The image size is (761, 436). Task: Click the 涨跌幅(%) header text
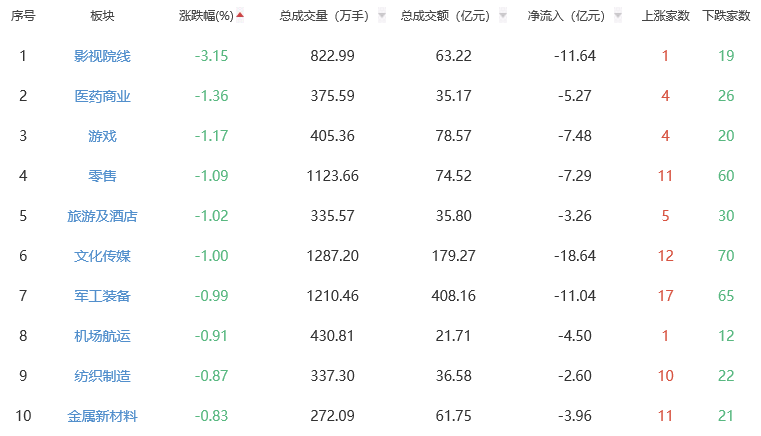pos(206,16)
